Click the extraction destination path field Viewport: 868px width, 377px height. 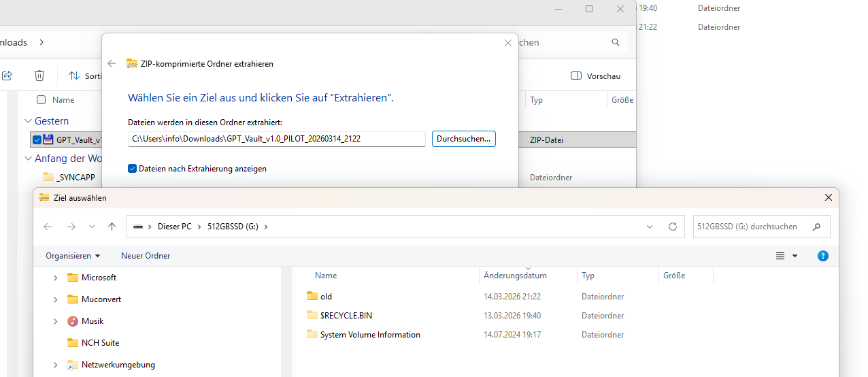(x=276, y=139)
